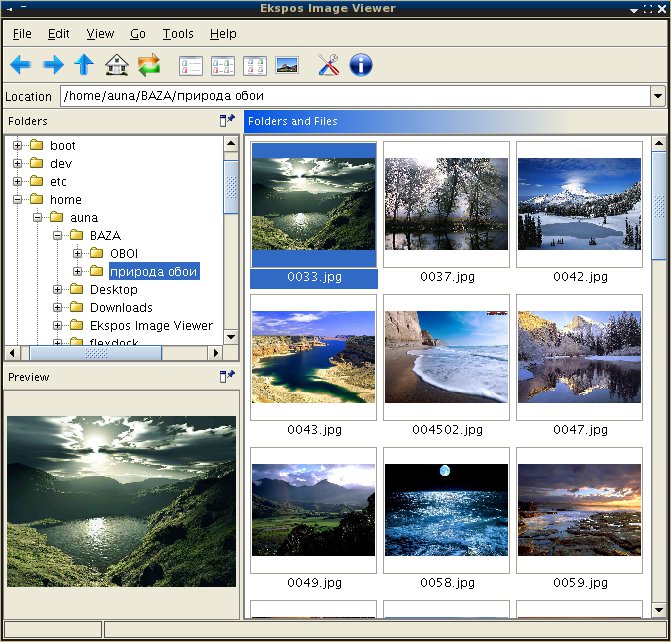Expand the boot folder node
The width and height of the screenshot is (671, 642).
17,145
